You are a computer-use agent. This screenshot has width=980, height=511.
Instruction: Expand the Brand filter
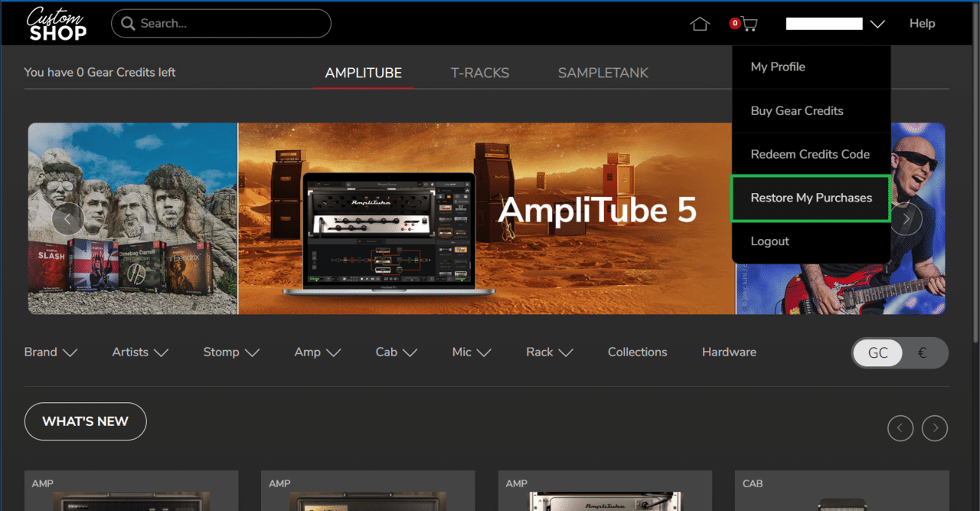[x=51, y=352]
